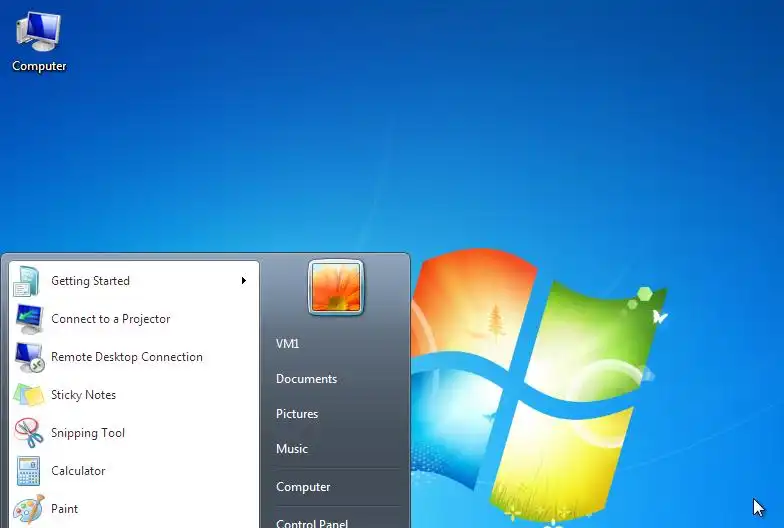784x528 pixels.
Task: Open the Calculator icon
Action: click(x=28, y=471)
